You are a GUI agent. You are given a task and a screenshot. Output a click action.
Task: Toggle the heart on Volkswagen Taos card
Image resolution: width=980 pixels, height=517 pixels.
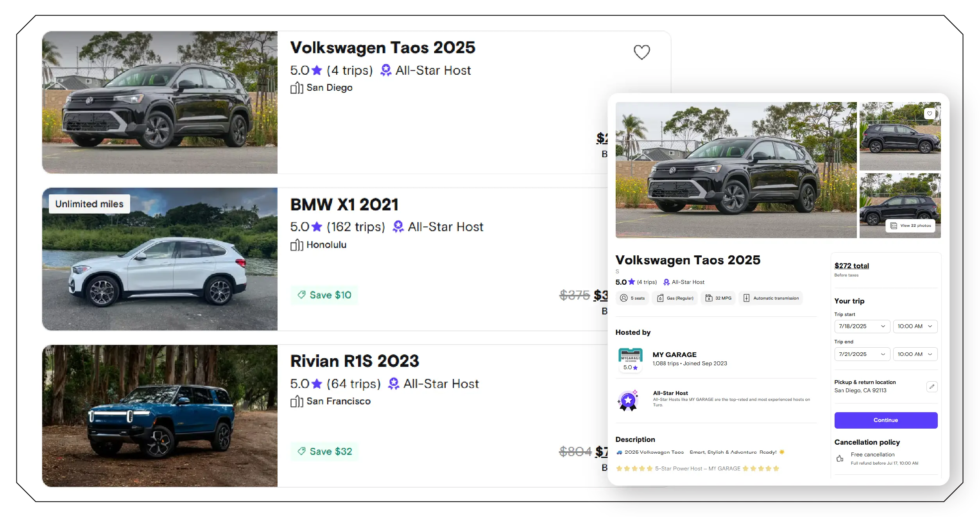641,51
